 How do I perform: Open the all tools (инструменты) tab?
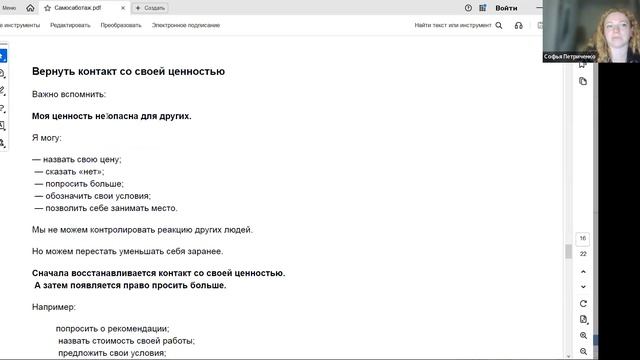click(x=20, y=25)
